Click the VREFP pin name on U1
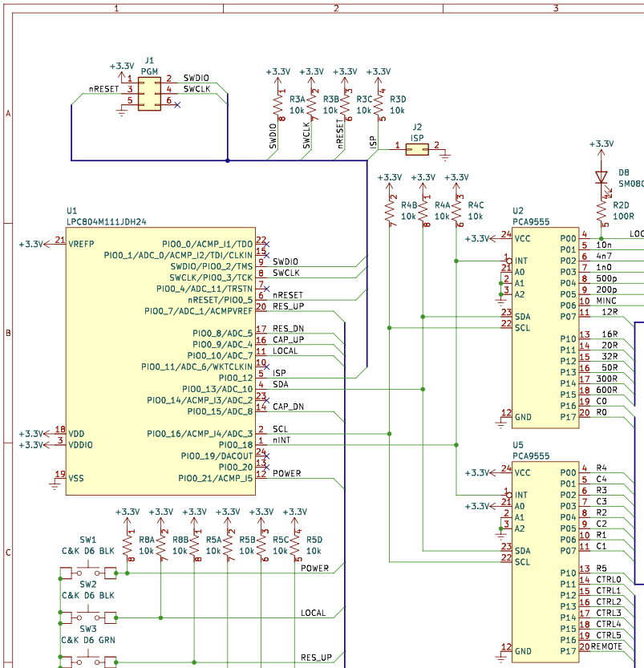 click(x=81, y=244)
